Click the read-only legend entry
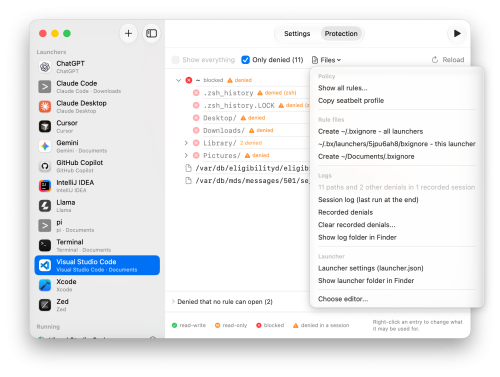 pyautogui.click(x=231, y=325)
